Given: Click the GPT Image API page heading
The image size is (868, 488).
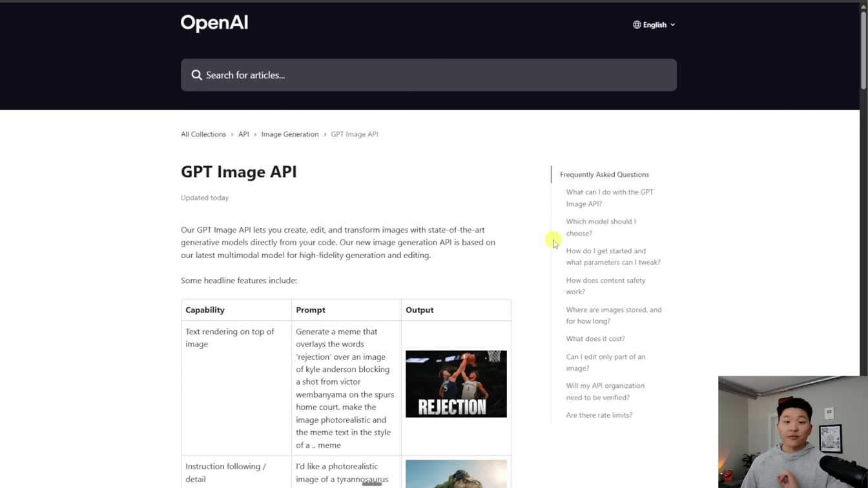Looking at the screenshot, I should click(x=239, y=172).
